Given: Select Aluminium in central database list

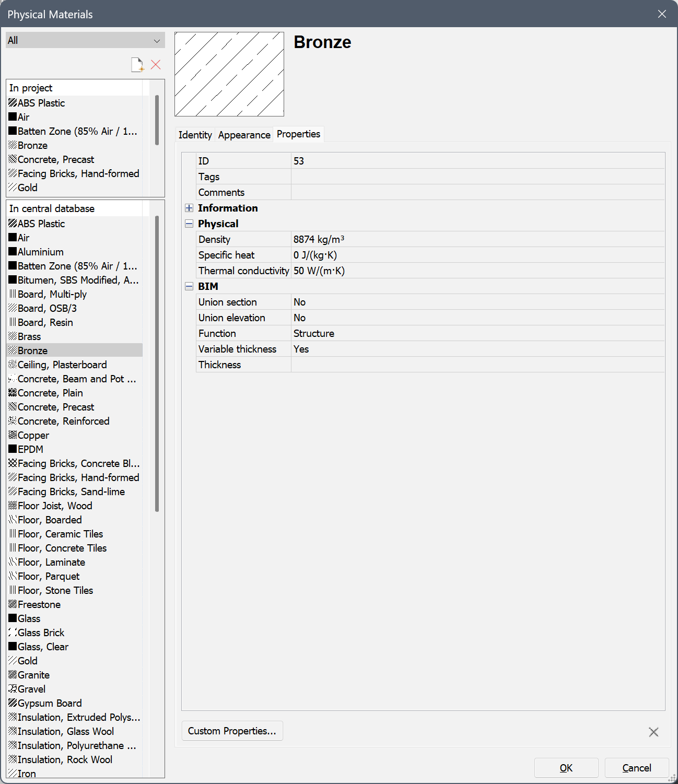Looking at the screenshot, I should point(41,252).
